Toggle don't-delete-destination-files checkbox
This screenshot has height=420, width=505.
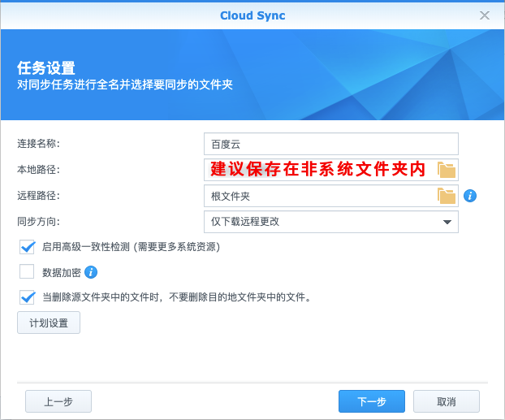(27, 297)
